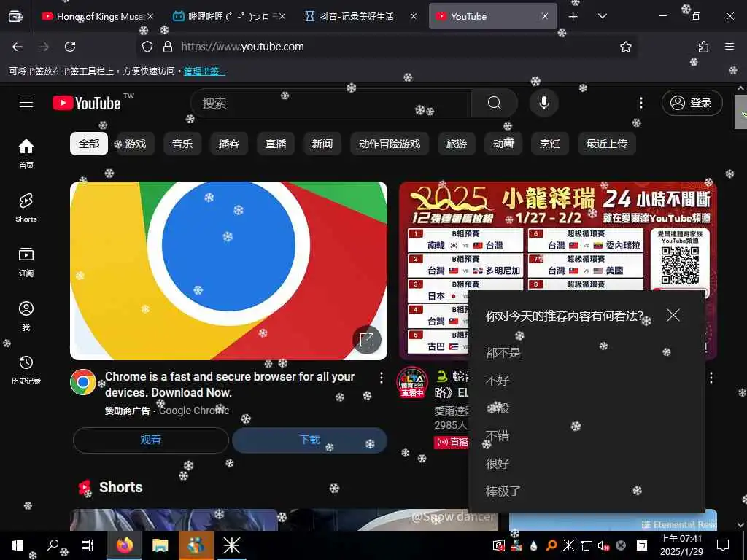The height and width of the screenshot is (560, 747).
Task: Click the site lock security icon
Action: click(x=168, y=47)
